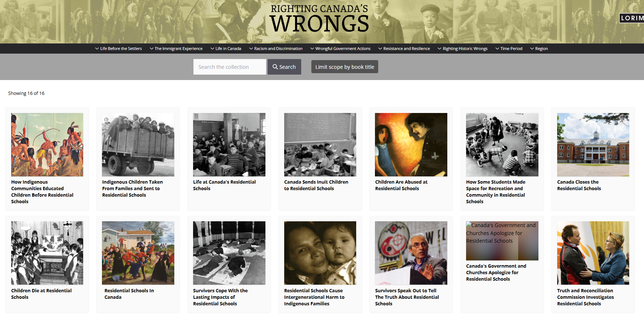The image size is (644, 314).
Task: Open the Lorimer logo at top right
Action: tap(632, 18)
